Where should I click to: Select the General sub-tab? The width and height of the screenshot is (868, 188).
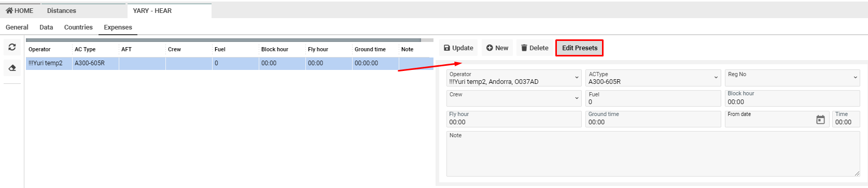pyautogui.click(x=17, y=27)
